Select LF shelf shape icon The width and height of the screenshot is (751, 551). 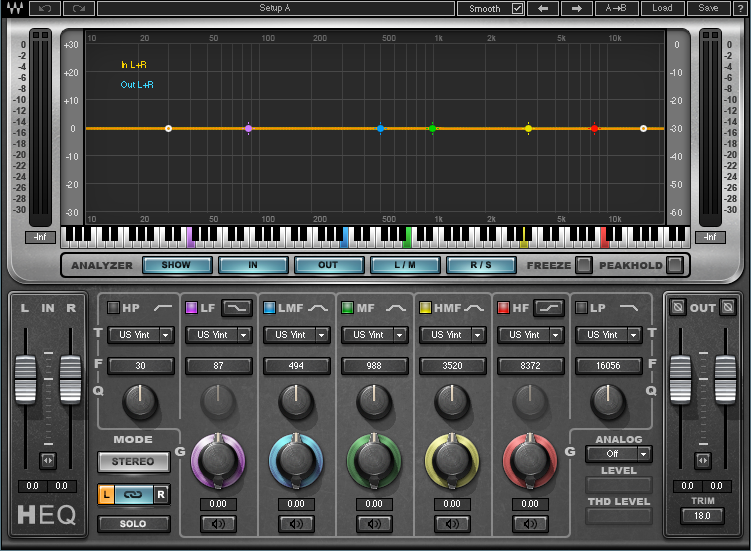[x=237, y=308]
